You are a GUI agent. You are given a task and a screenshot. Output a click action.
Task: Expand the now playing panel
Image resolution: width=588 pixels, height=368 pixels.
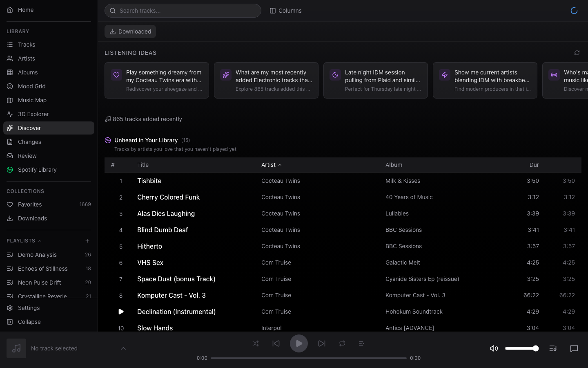123,348
